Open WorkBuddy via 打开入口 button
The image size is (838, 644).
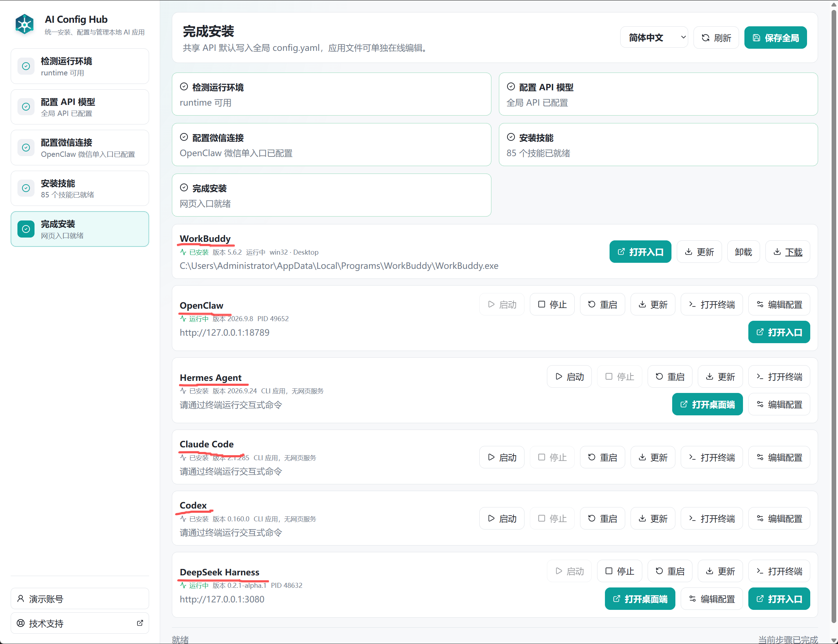(640, 252)
